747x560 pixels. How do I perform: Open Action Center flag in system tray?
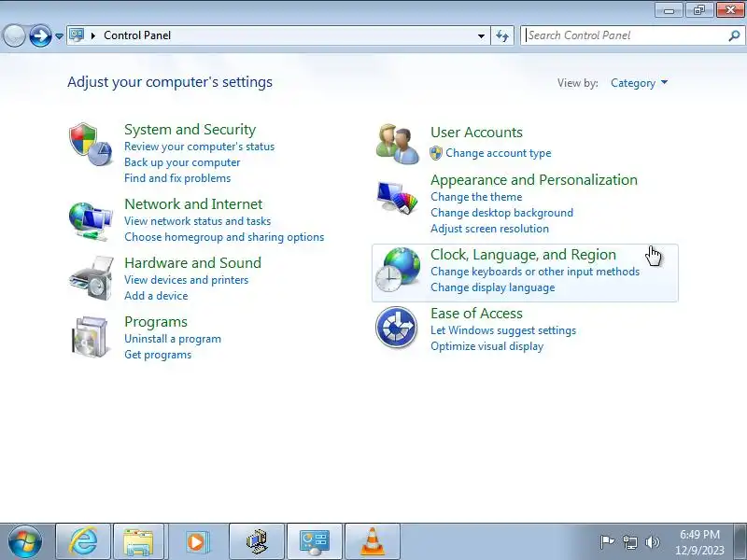(607, 542)
